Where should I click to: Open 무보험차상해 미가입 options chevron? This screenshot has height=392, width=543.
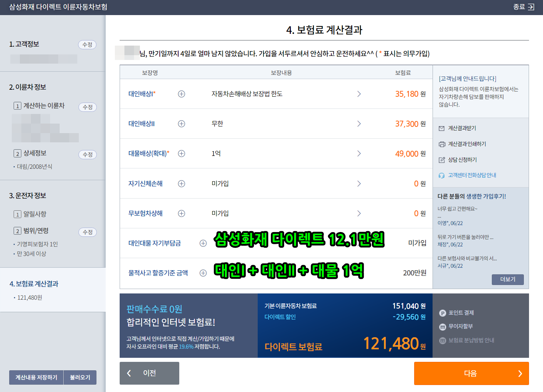[x=359, y=213]
